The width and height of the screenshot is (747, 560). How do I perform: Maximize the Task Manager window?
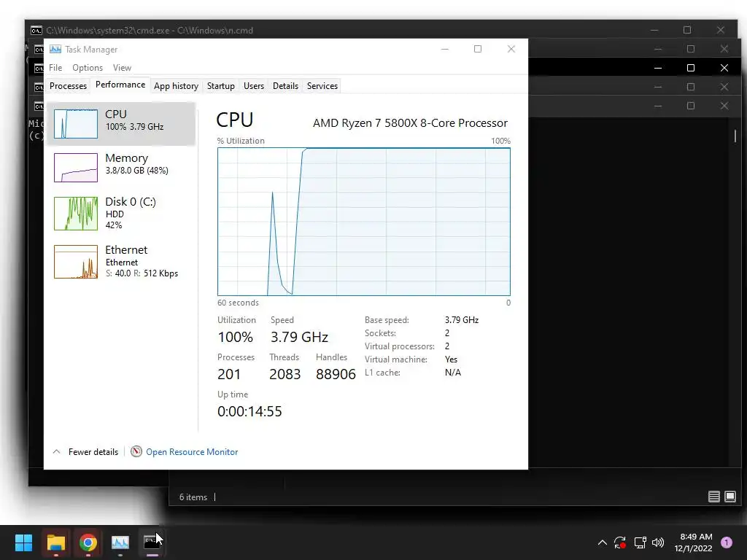478,49
